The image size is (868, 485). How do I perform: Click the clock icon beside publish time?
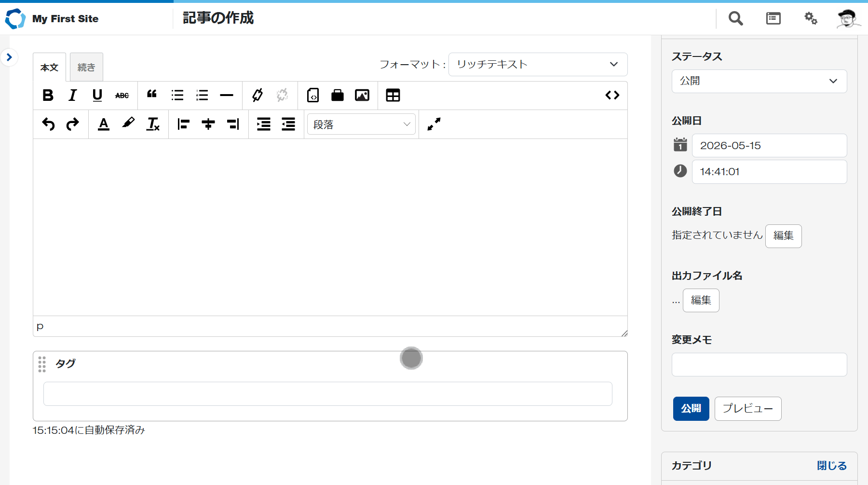point(680,170)
